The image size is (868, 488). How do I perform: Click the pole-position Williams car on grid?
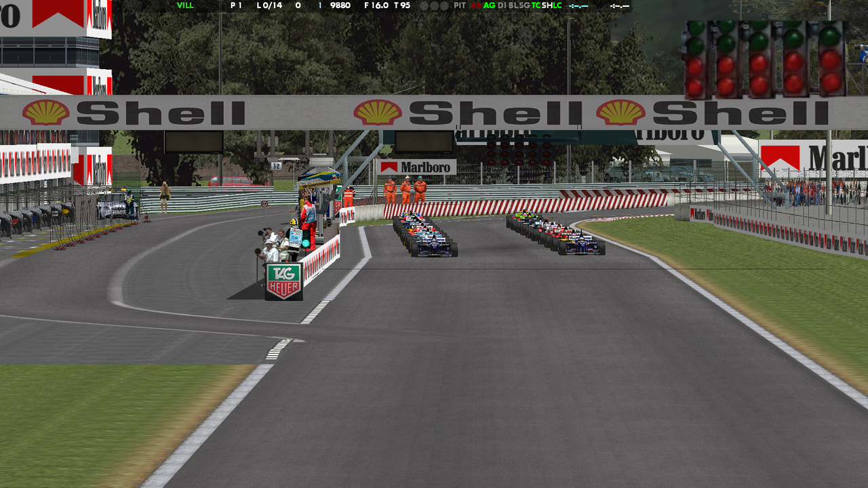coord(434,245)
